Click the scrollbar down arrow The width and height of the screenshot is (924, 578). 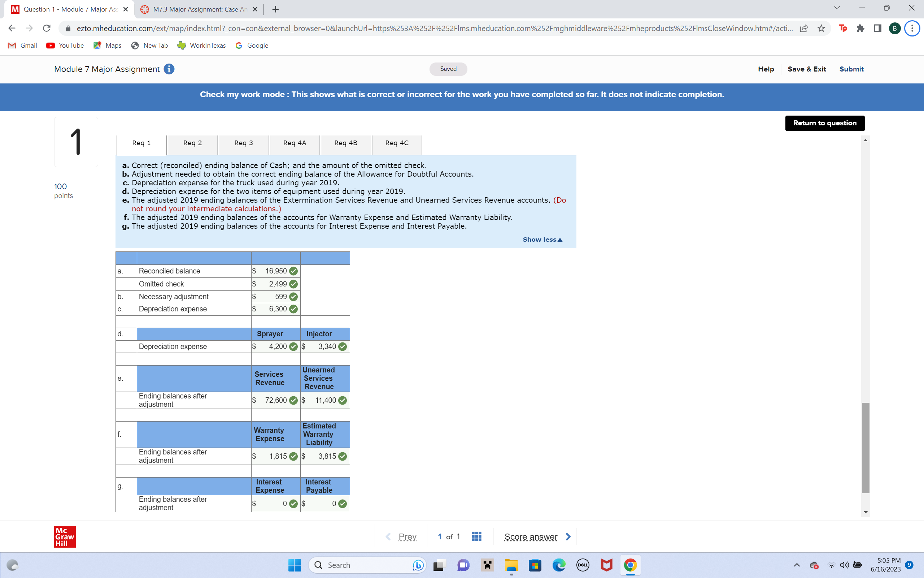point(866,512)
